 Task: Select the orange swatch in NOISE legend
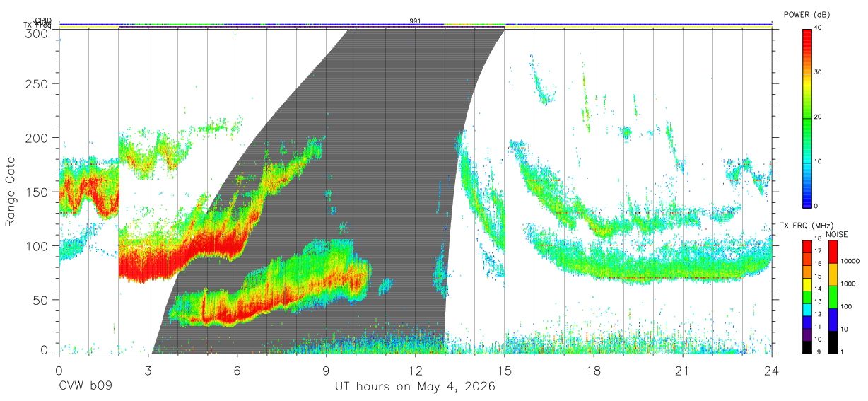[833, 274]
